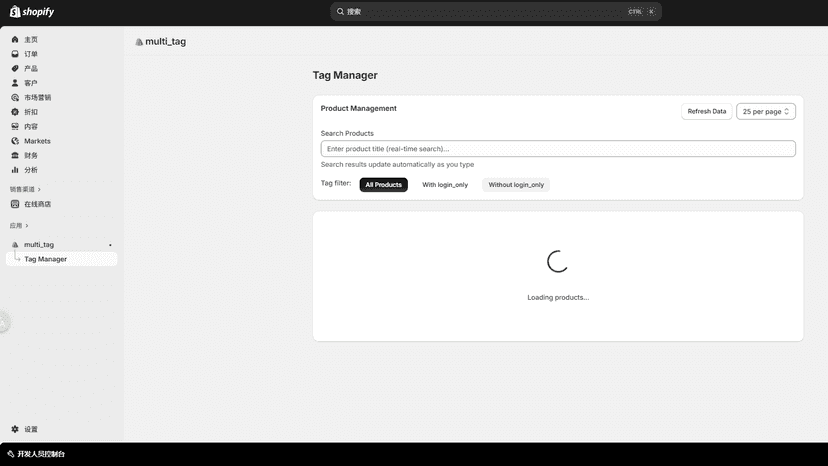Open the 25 per page dropdown
Screen dimensions: 828x466
tap(766, 111)
